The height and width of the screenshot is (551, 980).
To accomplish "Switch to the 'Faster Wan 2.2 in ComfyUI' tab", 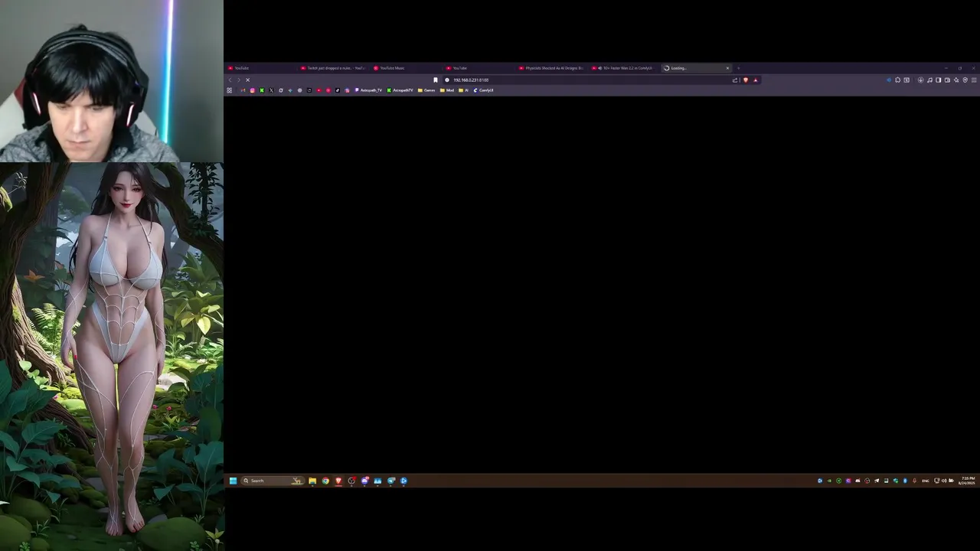I will point(624,68).
